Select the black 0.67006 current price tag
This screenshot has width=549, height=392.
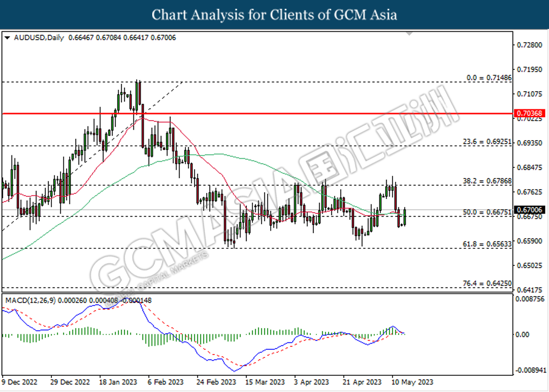pos(529,210)
